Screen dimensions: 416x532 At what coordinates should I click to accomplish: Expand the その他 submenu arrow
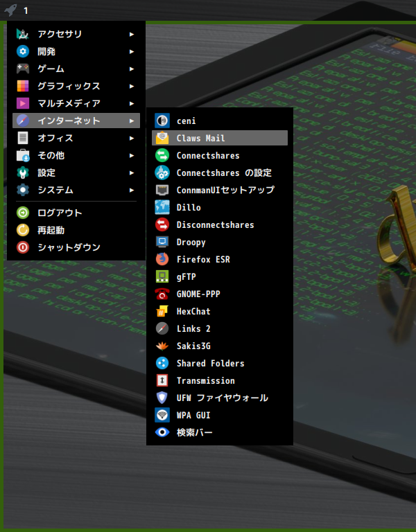click(x=132, y=155)
